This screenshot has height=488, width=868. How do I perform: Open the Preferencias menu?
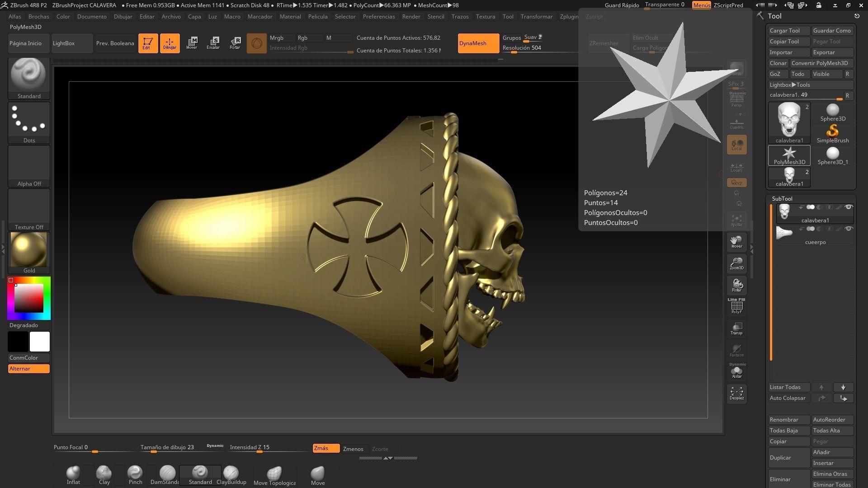[x=379, y=17]
